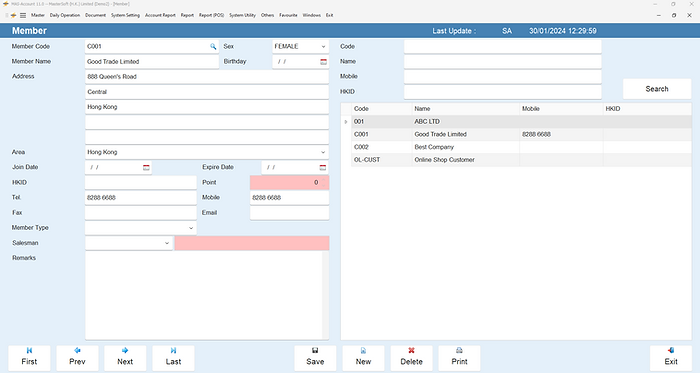
Task: Click the orange app logo icon in toolbar
Action: pyautogui.click(x=13, y=15)
